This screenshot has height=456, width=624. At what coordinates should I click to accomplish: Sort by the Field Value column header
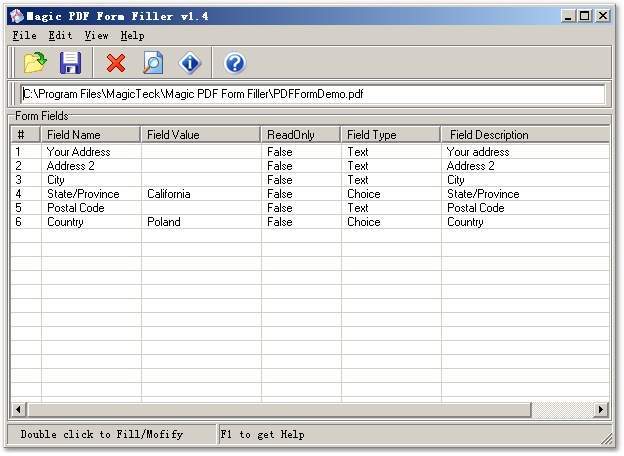click(x=201, y=134)
